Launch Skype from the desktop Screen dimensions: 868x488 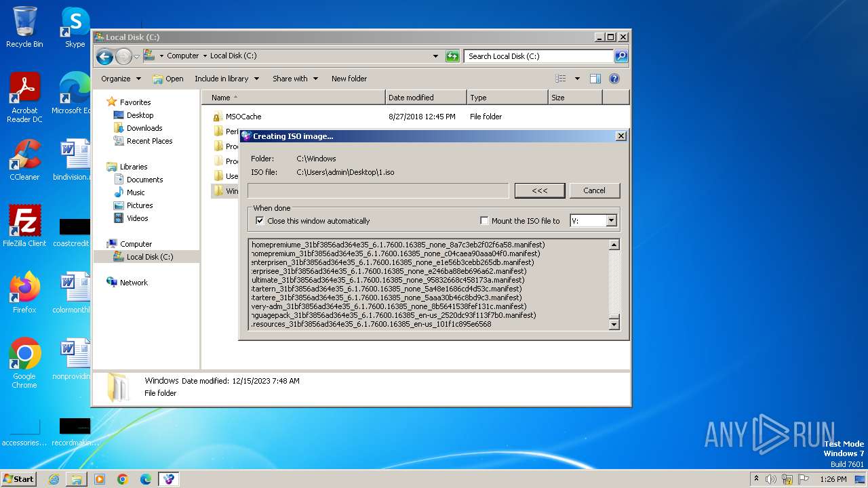[x=75, y=27]
